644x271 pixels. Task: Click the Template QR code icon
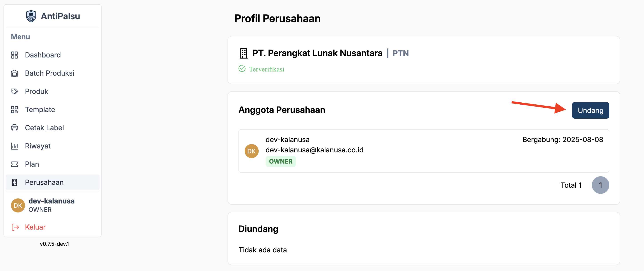click(x=14, y=109)
